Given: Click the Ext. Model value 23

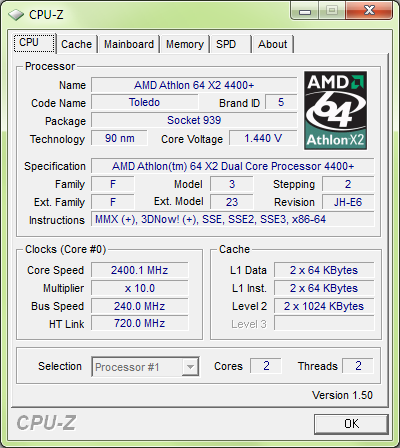Looking at the screenshot, I should tap(232, 202).
